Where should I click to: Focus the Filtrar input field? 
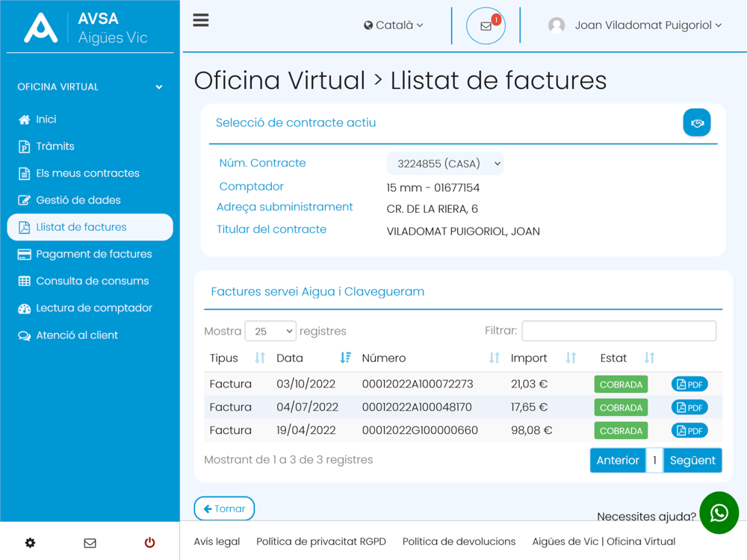coord(619,331)
